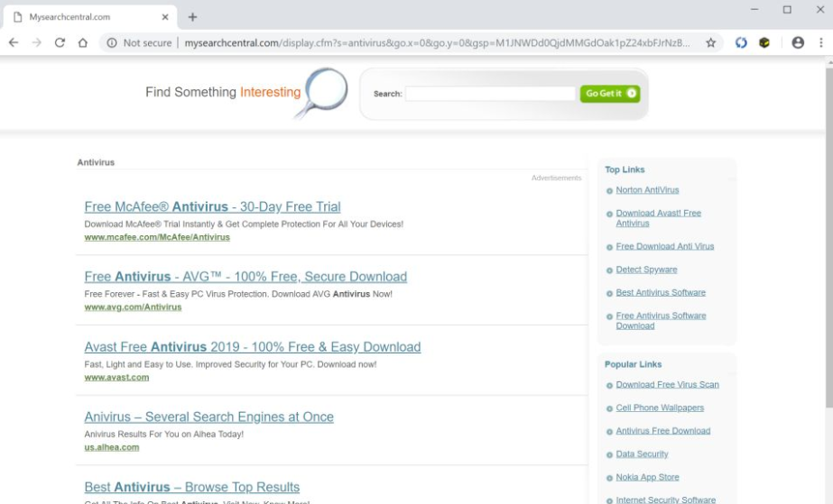Click the bullet beside Free Download Anti Virus
833x504 pixels.
pos(609,247)
